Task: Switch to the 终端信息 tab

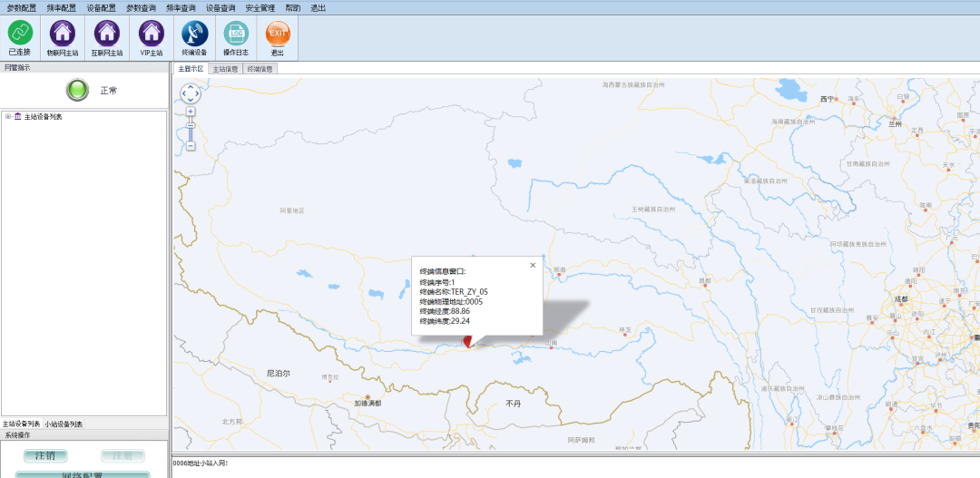Action: pyautogui.click(x=260, y=69)
